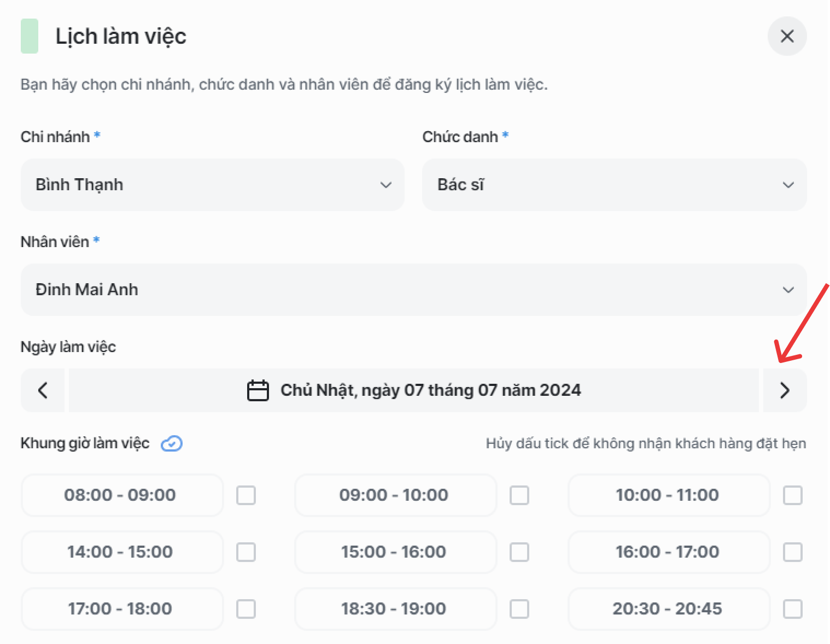Check the 10:00 - 11:00 checkbox
This screenshot has width=830, height=644.
[x=793, y=495]
